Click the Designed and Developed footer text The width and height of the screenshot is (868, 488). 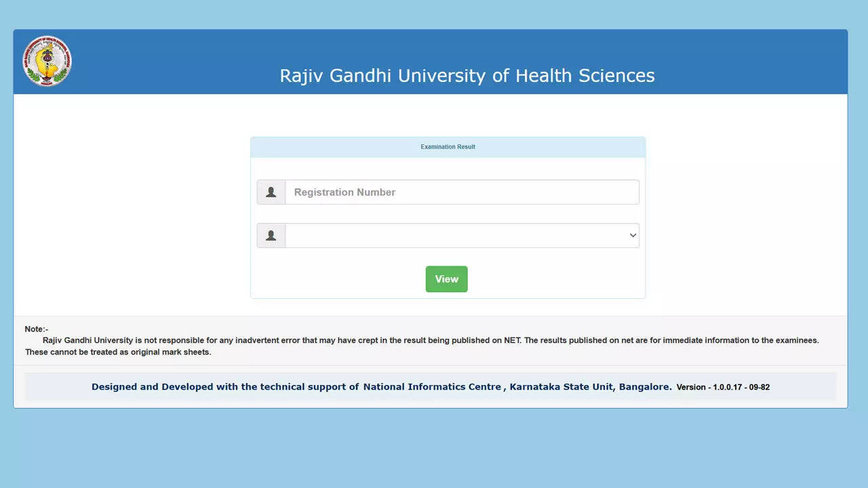coord(225,387)
